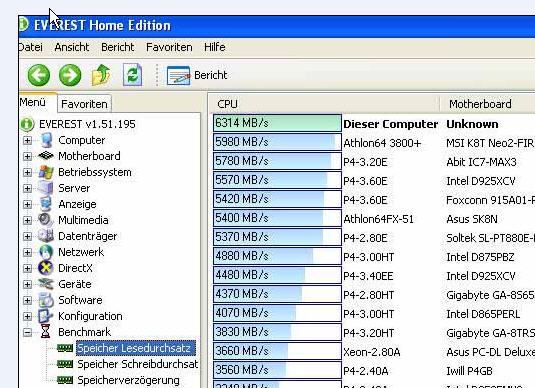
Task: Expand the Anzeige tree node
Action: (27, 204)
